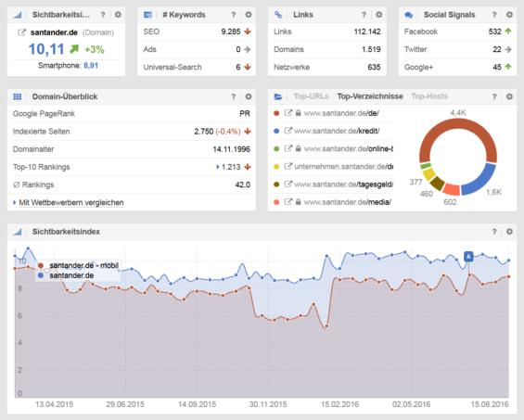Click the Google+ signals value 45
The width and height of the screenshot is (524, 420).
coord(497,67)
